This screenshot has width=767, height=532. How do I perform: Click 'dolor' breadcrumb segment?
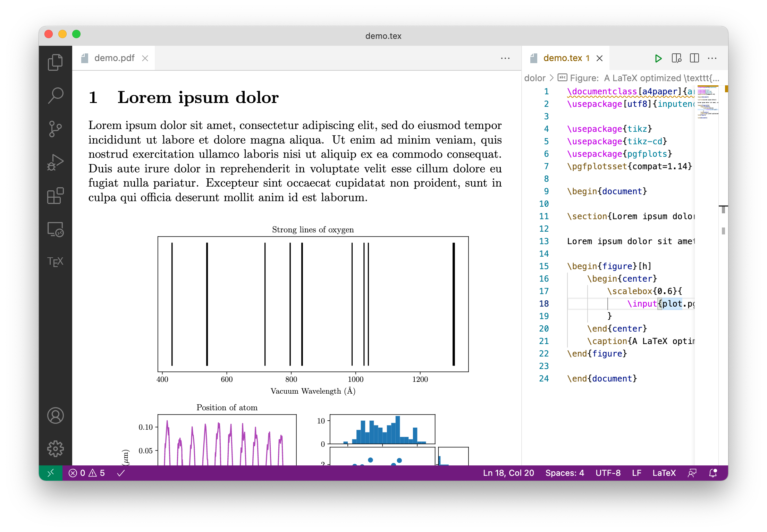tap(535, 78)
